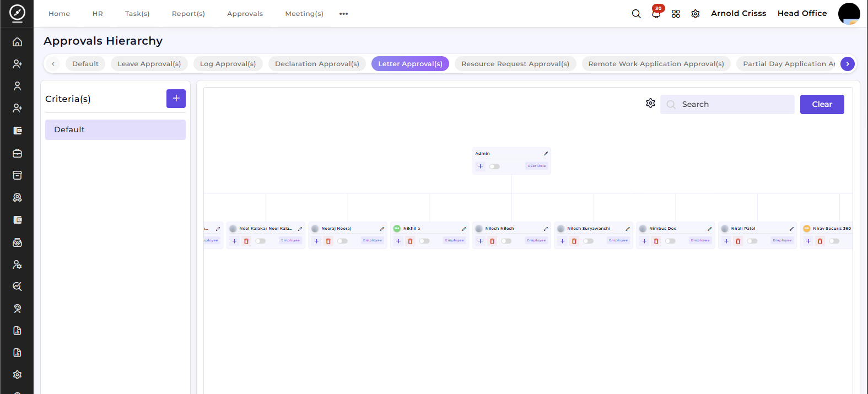Toggle switch on Nilesh Nilesh card
This screenshot has height=394, width=868.
click(506, 241)
